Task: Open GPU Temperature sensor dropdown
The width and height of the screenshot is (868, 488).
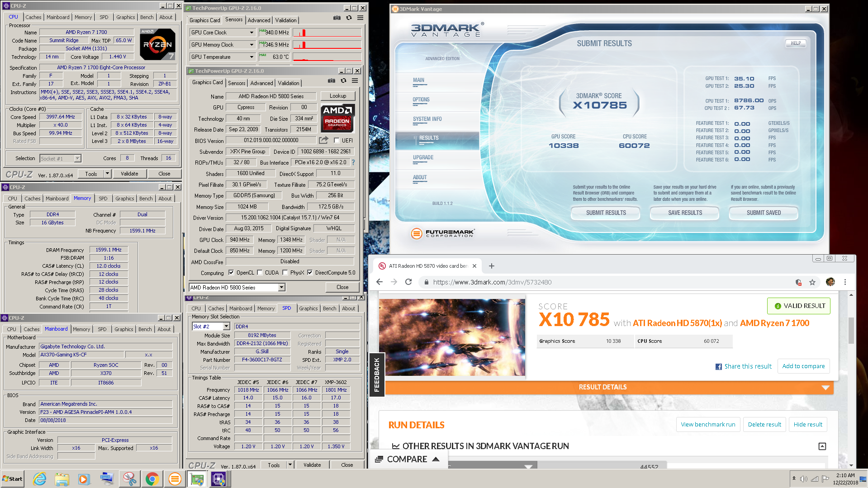Action: (251, 57)
